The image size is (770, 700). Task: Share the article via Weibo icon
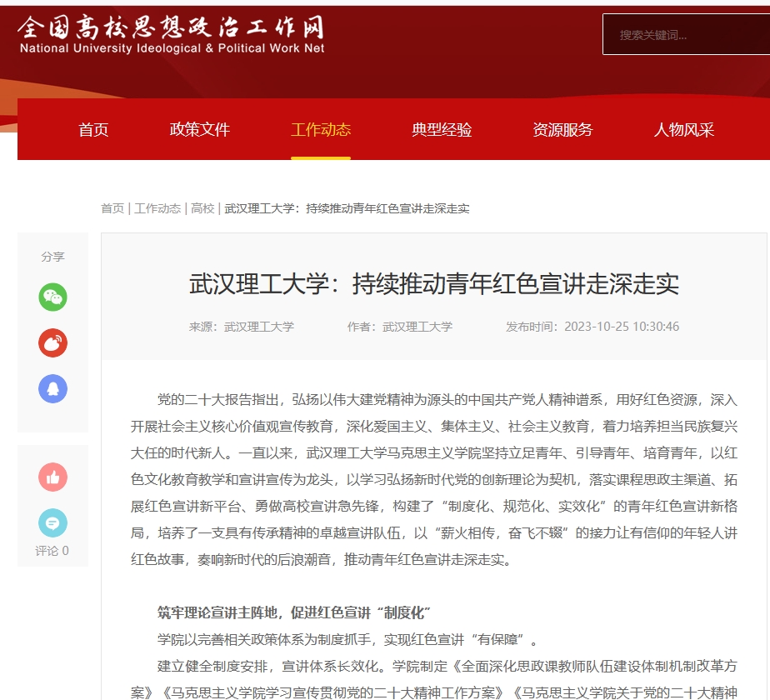point(52,342)
